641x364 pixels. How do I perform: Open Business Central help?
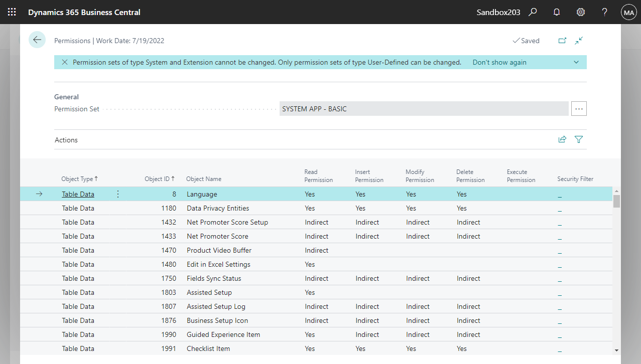click(x=604, y=12)
